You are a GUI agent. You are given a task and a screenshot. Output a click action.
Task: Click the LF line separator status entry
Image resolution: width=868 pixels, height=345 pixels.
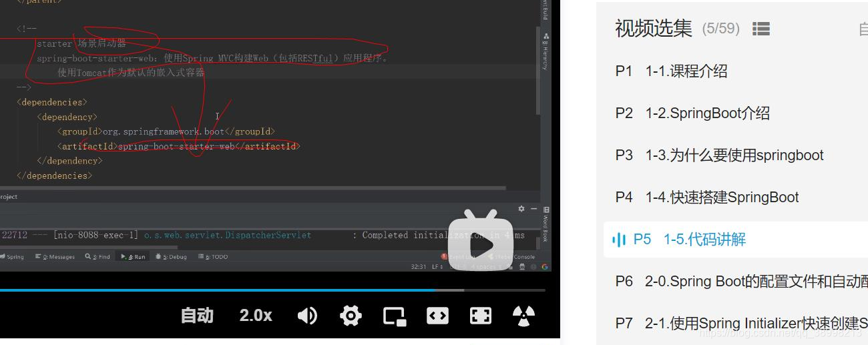coord(437,267)
